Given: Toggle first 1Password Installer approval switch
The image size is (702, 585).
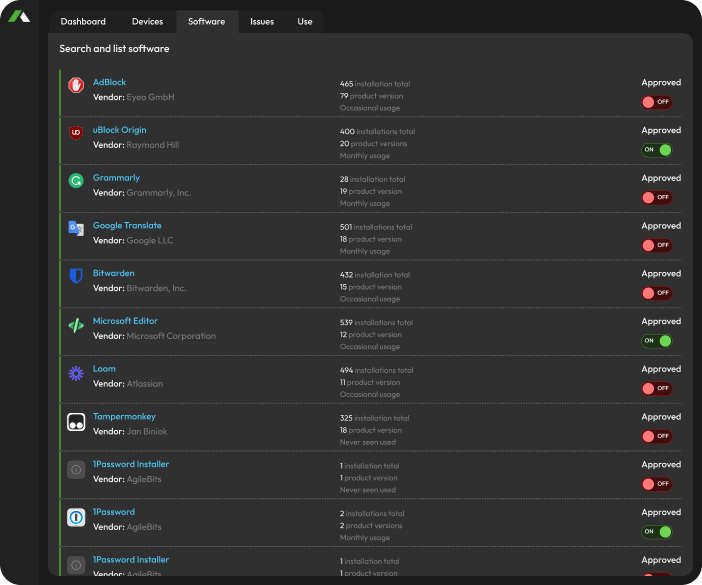Looking at the screenshot, I should [657, 484].
